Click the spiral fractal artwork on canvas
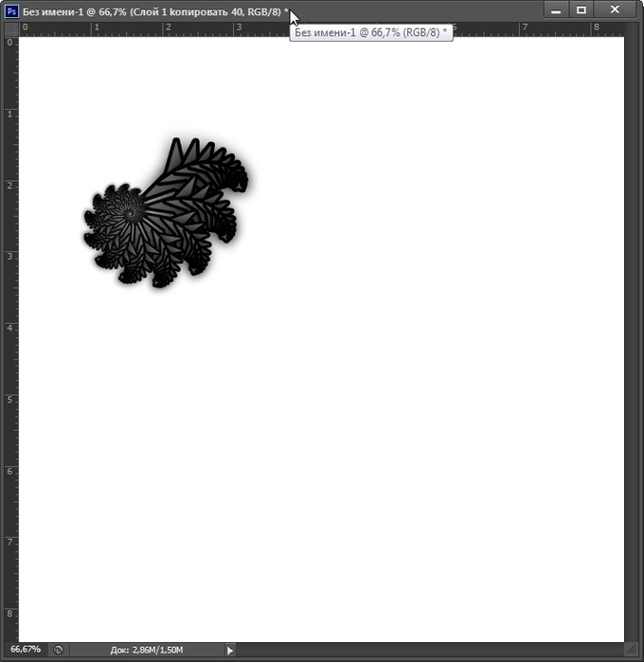Screen dimensions: 644x662 pos(167,213)
